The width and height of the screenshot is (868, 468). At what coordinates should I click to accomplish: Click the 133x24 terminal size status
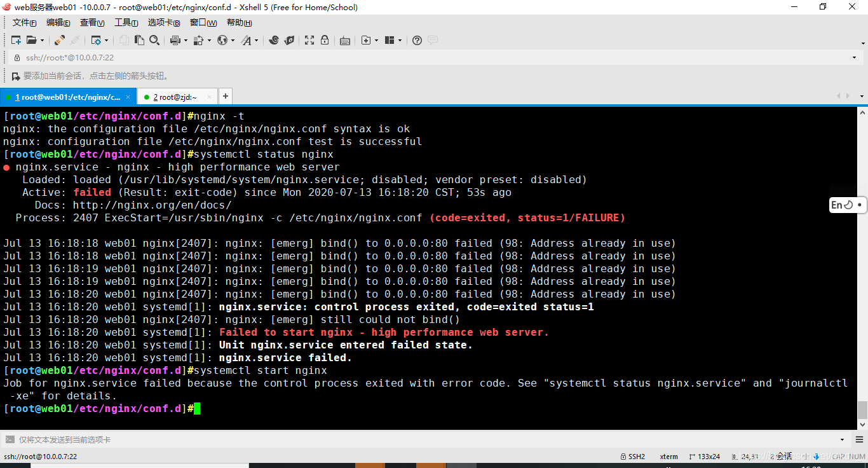[704, 457]
